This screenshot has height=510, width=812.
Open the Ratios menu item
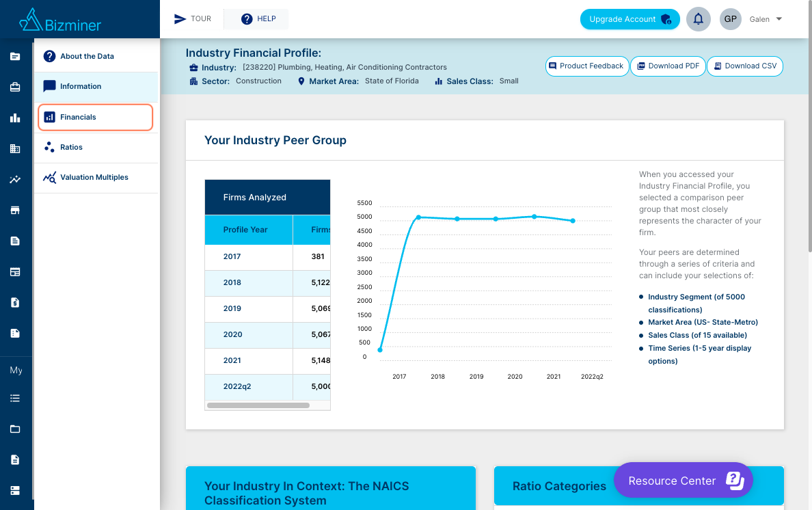click(x=96, y=148)
